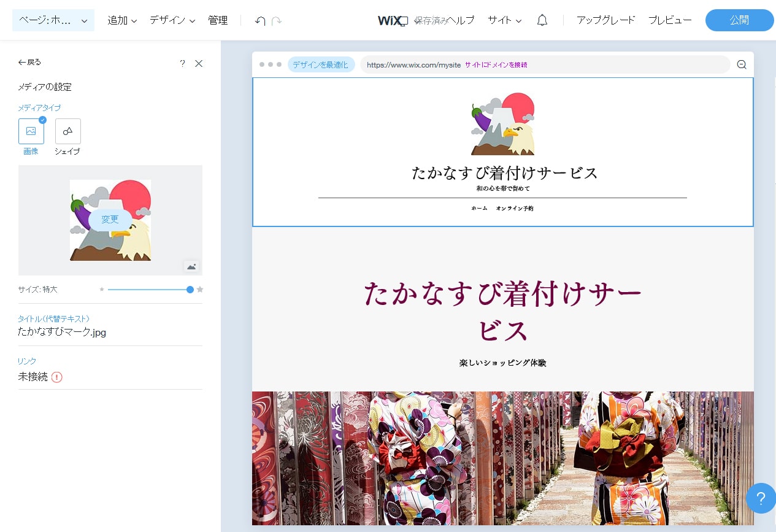Open panel help question mark

click(182, 63)
